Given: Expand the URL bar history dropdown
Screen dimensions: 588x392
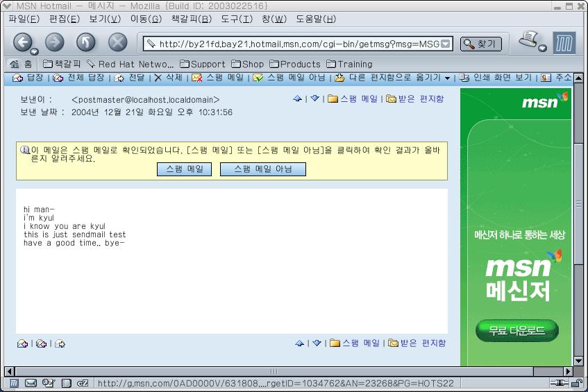Looking at the screenshot, I should pos(445,44).
